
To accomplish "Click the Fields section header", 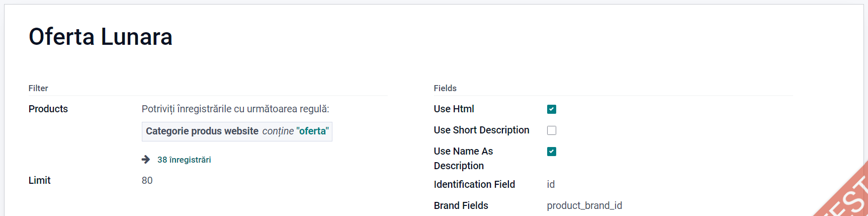I will click(445, 88).
